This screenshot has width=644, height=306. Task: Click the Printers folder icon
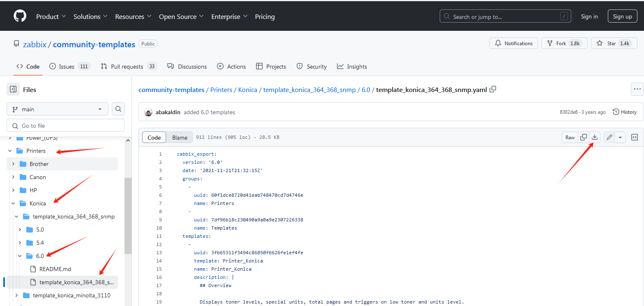[20, 151]
